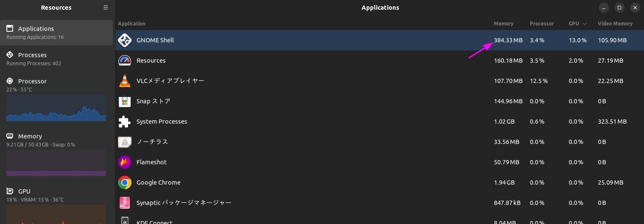Click the ノーチラス app icon
The image size is (644, 224).
pyautogui.click(x=124, y=142)
